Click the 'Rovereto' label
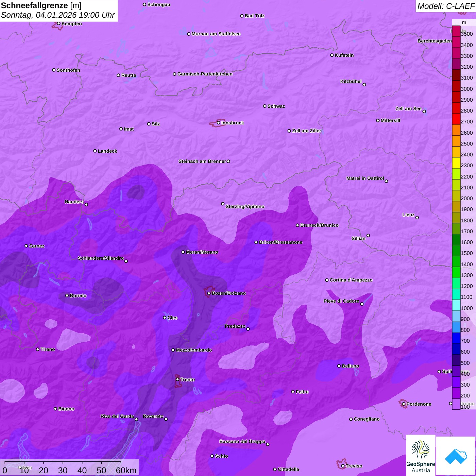 pyautogui.click(x=153, y=416)
